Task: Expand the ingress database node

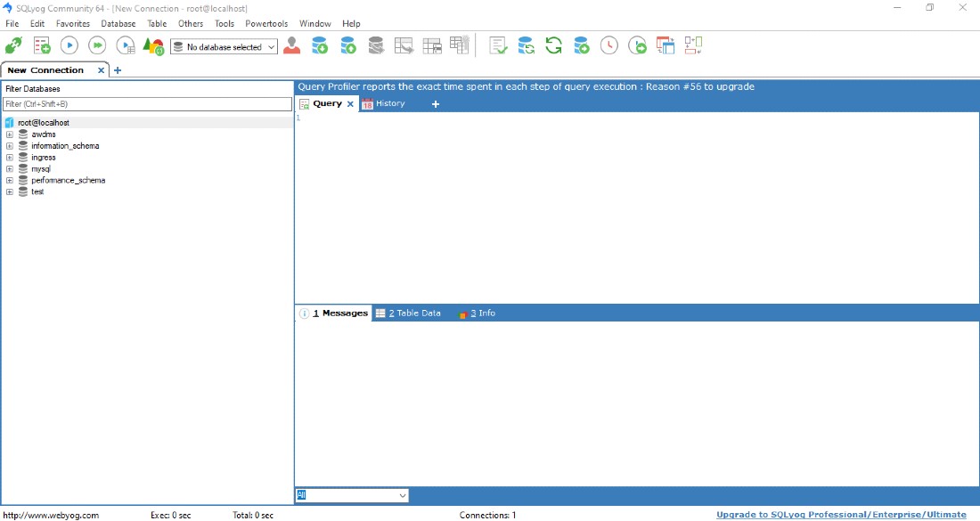Action: coord(10,158)
